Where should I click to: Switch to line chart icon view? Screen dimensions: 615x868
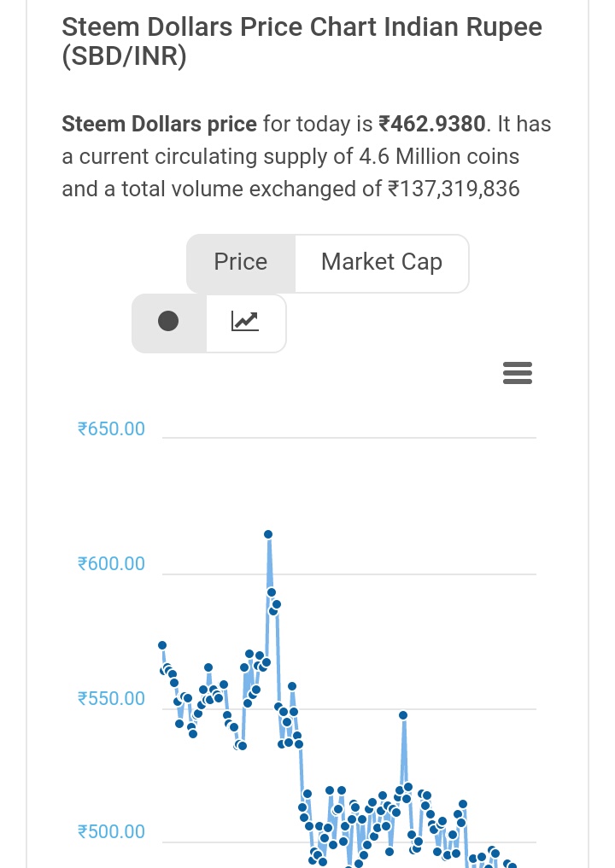tap(245, 323)
